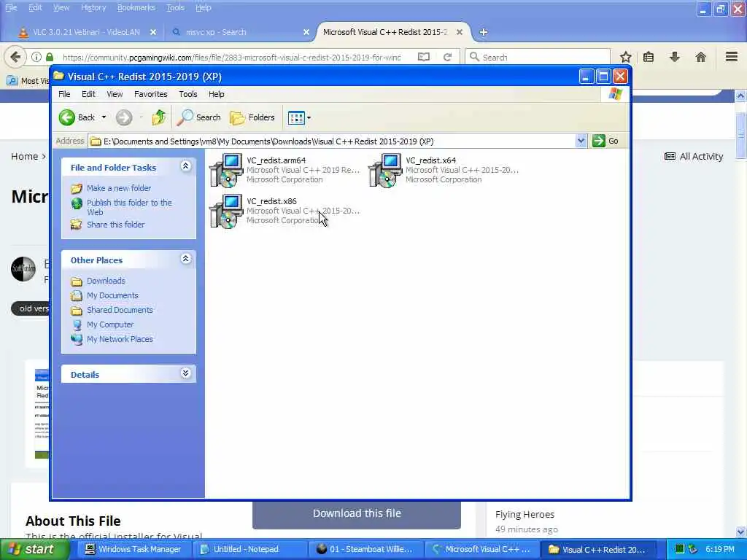Click the Home breadcrumb on the webpage
Screen dimensions: 747x560
[24, 156]
